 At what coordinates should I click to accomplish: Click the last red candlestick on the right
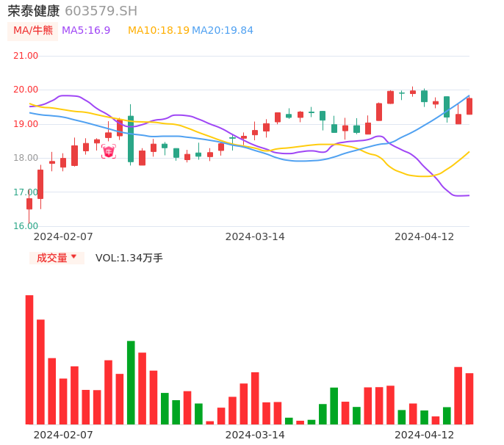click(x=469, y=106)
